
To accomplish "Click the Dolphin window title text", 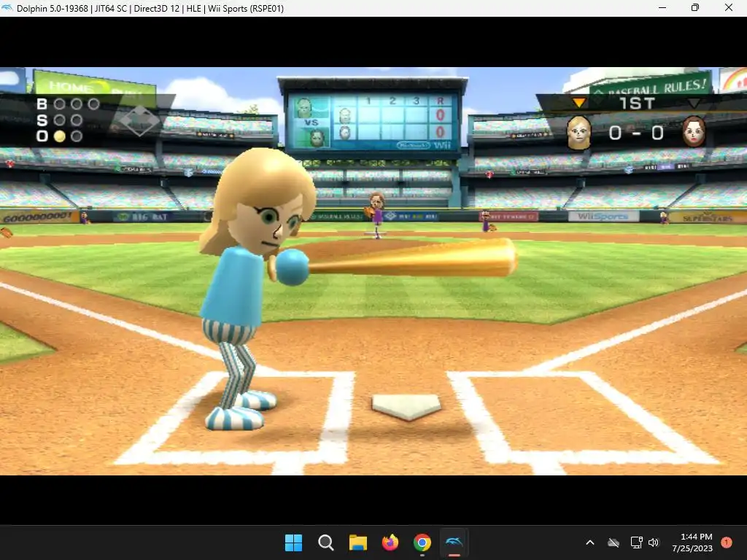I will [x=150, y=9].
